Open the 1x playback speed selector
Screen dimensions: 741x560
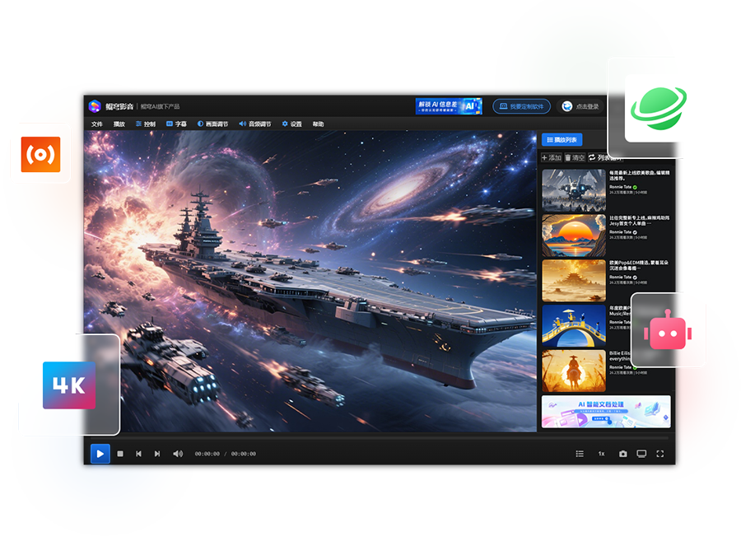[601, 454]
